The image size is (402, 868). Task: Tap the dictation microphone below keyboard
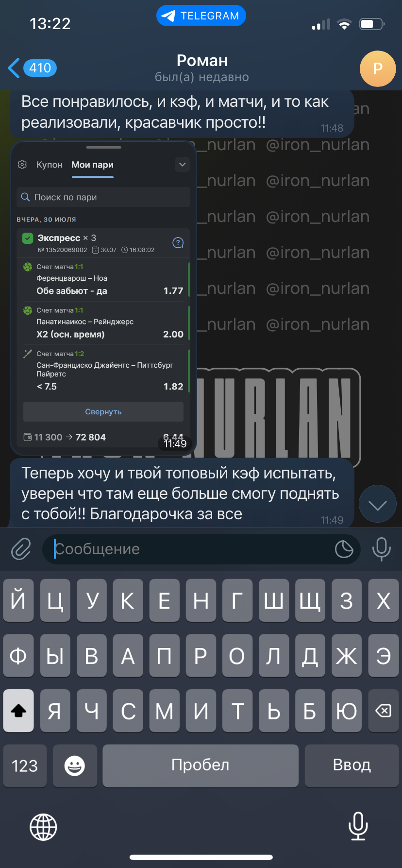coord(358,826)
